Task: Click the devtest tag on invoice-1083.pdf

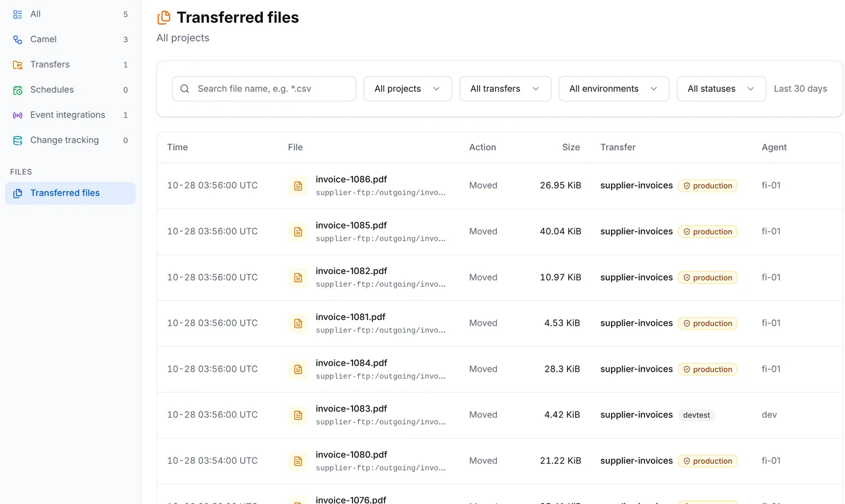Action: pyautogui.click(x=697, y=415)
